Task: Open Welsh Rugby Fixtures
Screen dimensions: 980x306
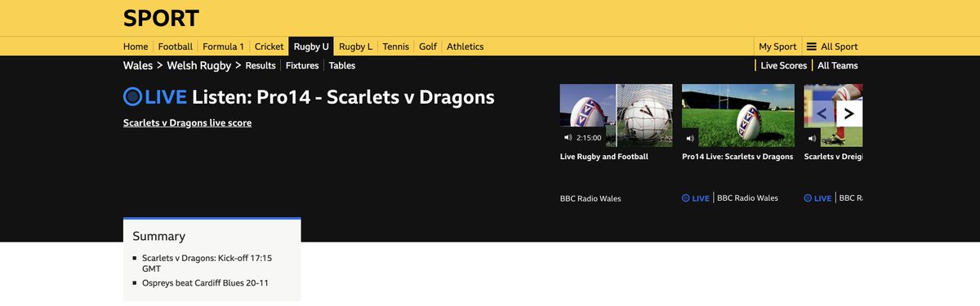Action: [302, 65]
